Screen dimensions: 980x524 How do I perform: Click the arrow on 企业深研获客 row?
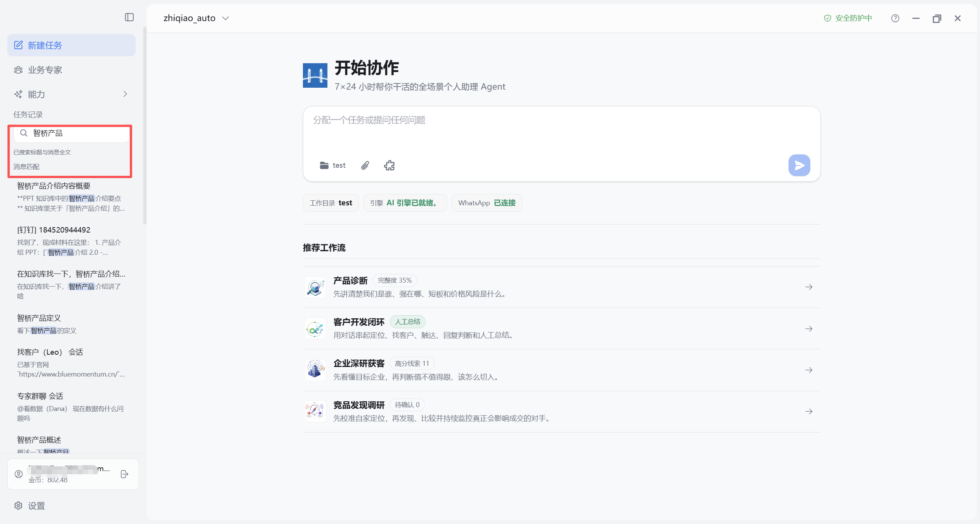pyautogui.click(x=809, y=370)
